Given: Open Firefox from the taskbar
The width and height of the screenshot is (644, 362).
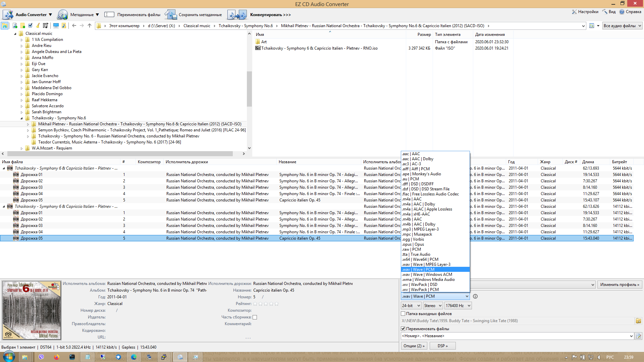Looking at the screenshot, I should point(56,357).
